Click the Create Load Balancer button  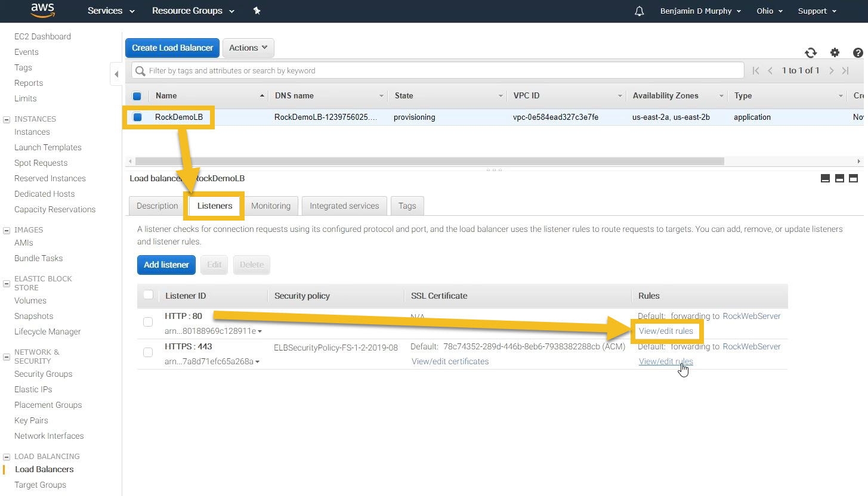click(x=172, y=48)
